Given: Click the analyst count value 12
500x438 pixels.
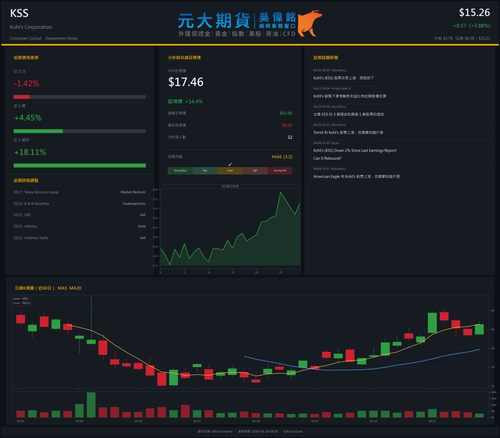Looking at the screenshot, I should tap(290, 137).
